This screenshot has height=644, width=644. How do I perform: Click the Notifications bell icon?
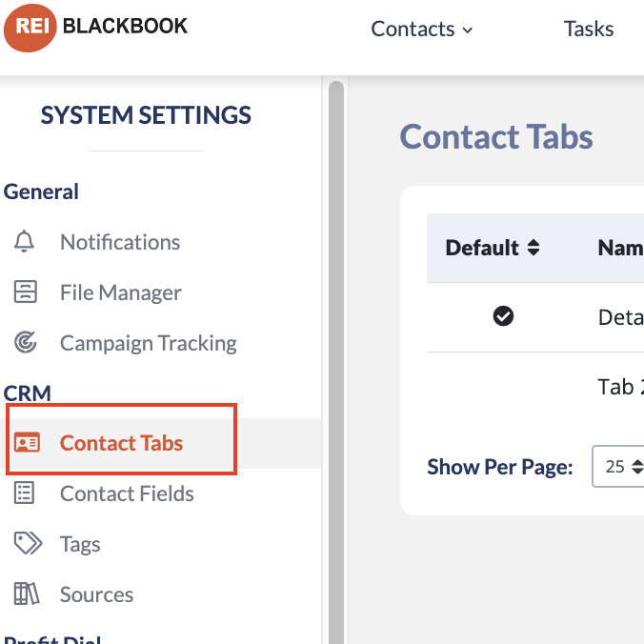pos(24,242)
